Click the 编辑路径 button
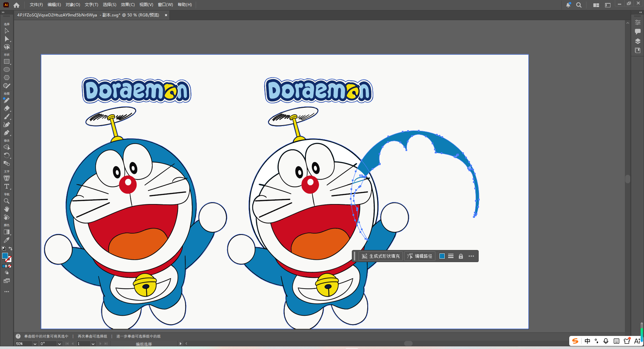644x349 pixels. 420,256
